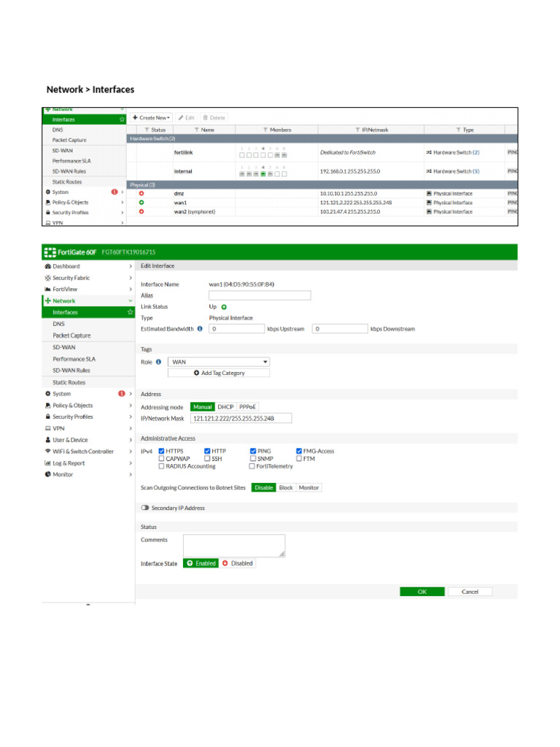Click the FortiView chart icon
This screenshot has height=747, width=560.
tap(47, 289)
